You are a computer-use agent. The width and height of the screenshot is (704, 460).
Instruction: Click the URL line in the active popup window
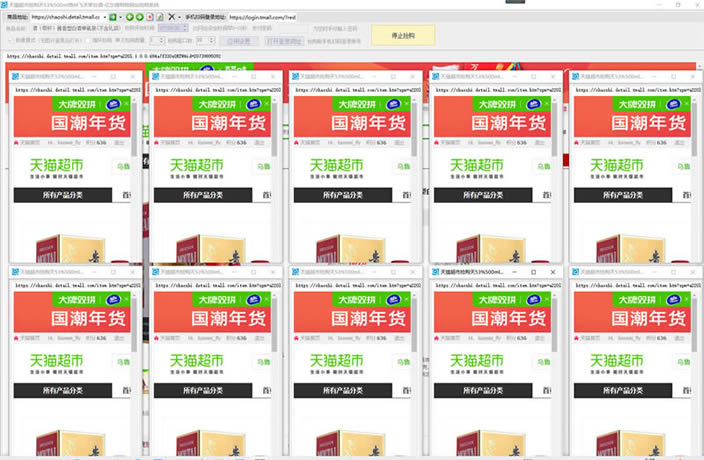point(497,285)
